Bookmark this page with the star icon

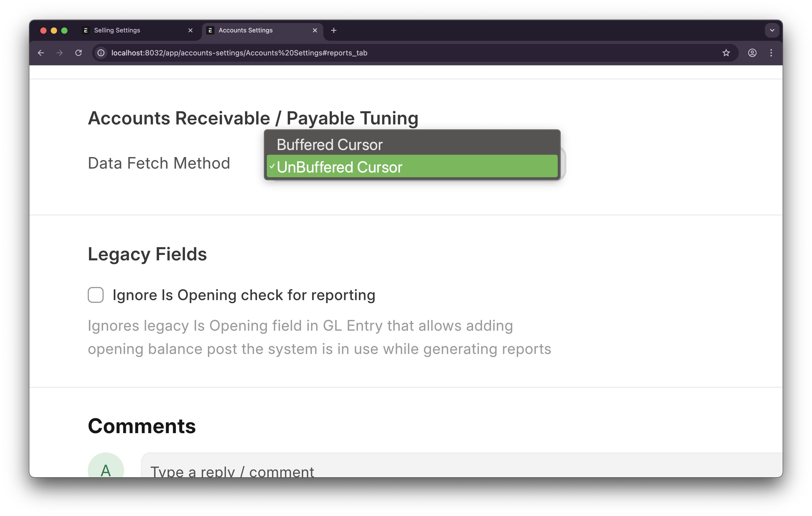pyautogui.click(x=726, y=53)
